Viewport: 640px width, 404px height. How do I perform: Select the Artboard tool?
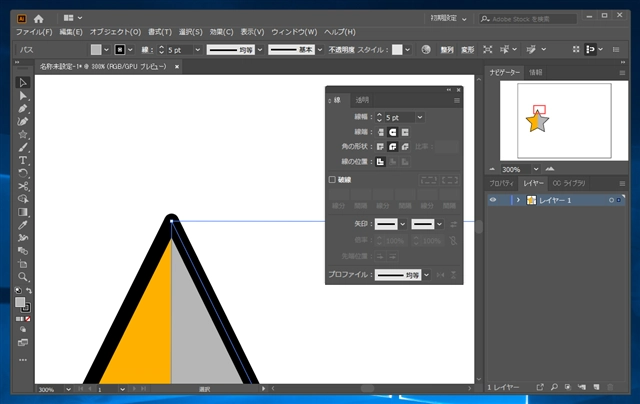(23, 264)
